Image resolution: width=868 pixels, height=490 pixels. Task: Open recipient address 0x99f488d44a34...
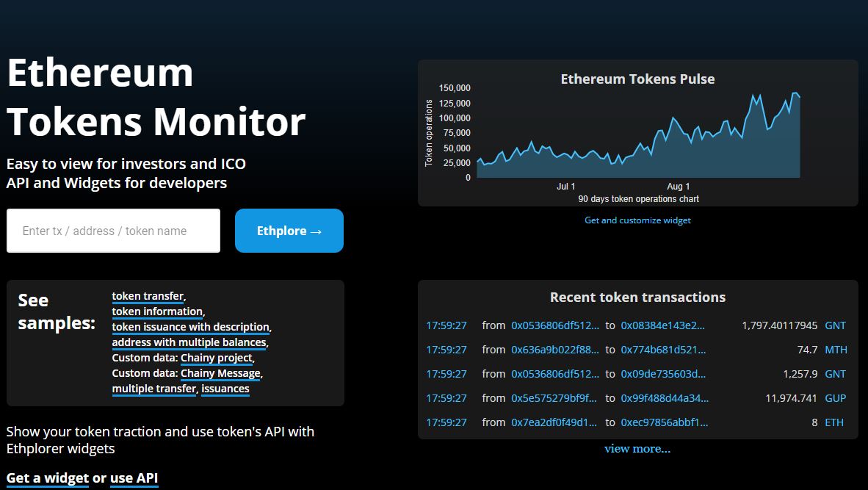coord(665,398)
